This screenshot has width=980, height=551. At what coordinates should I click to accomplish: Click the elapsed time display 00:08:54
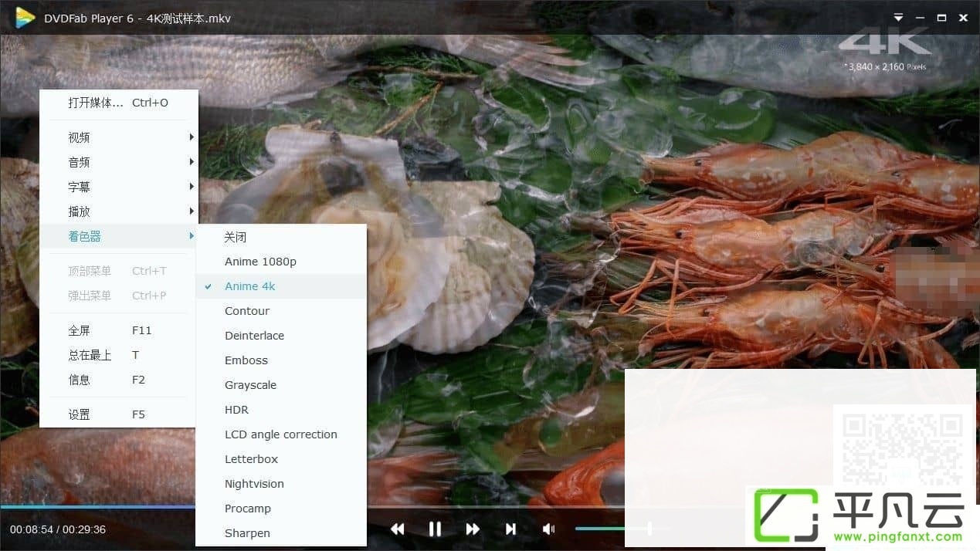[32, 529]
